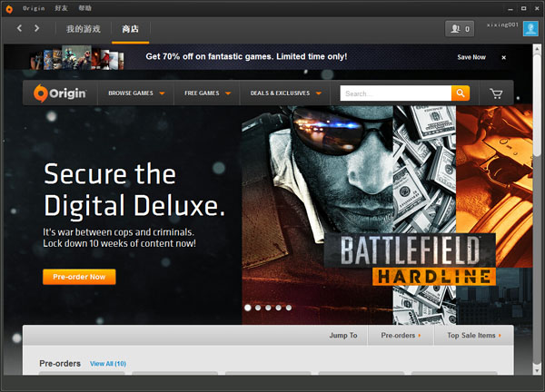Image resolution: width=545 pixels, height=392 pixels.
Task: Open the friends list counter button
Action: (x=460, y=29)
